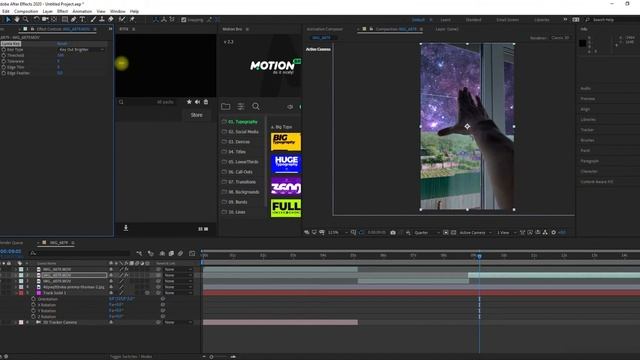Screen dimensions: 640x360
Task: Toggle stopwatch for Tolerance property
Action: coord(4,61)
